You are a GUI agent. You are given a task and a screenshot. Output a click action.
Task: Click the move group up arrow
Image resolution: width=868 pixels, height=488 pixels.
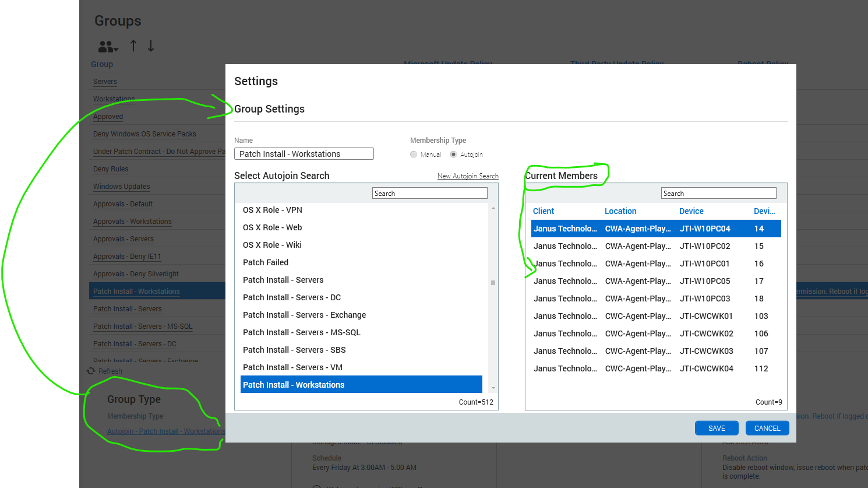click(x=133, y=46)
